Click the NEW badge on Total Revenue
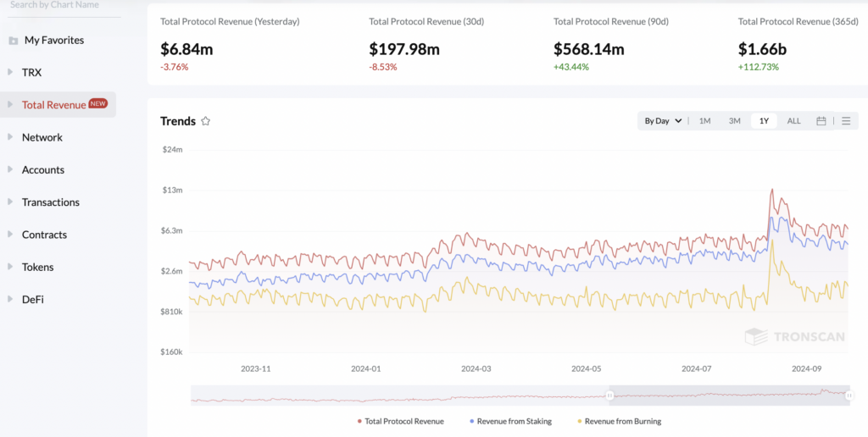Screen dimensions: 868x437 (98, 102)
